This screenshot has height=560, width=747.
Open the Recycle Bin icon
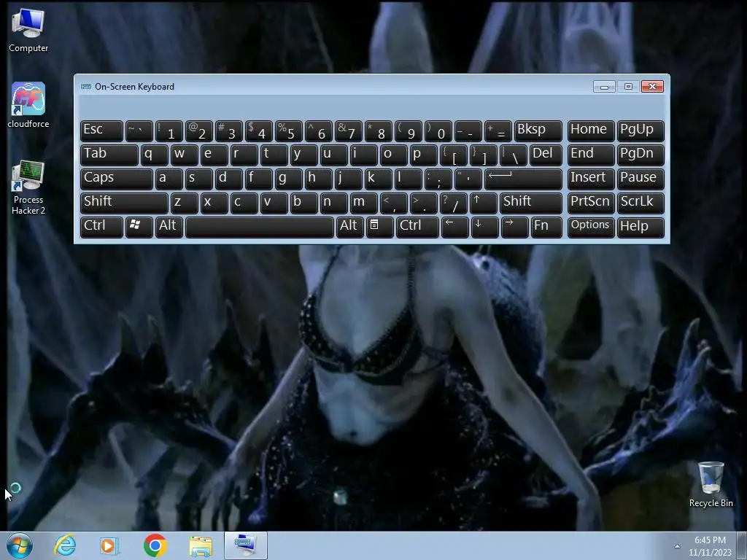[x=711, y=484]
